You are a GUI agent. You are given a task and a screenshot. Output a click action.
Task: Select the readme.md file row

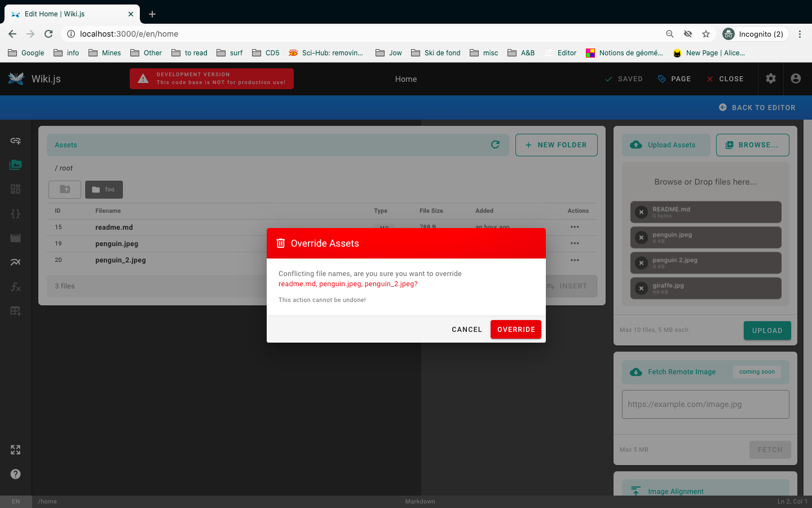click(322, 227)
